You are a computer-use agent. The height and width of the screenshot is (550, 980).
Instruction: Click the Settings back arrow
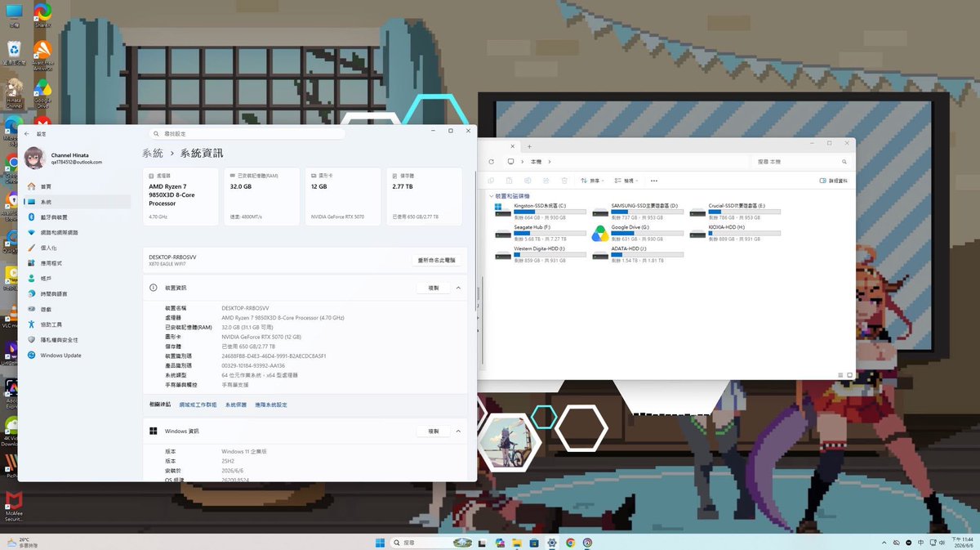(27, 134)
